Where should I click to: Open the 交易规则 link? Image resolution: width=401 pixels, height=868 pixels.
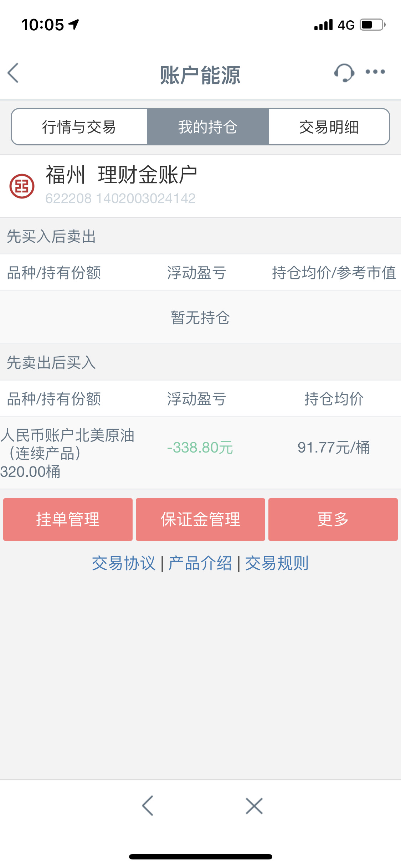point(277,564)
